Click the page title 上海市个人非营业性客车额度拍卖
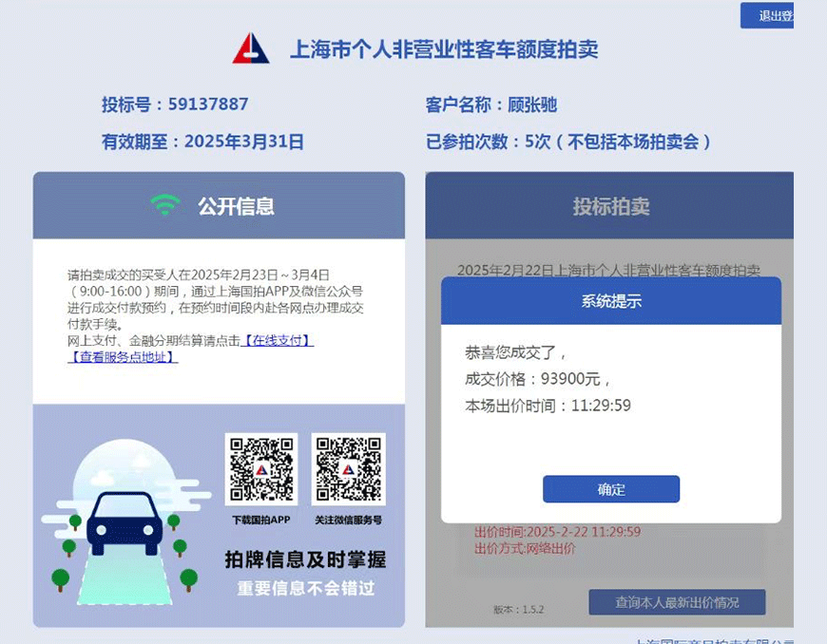The image size is (827, 644). point(444,49)
